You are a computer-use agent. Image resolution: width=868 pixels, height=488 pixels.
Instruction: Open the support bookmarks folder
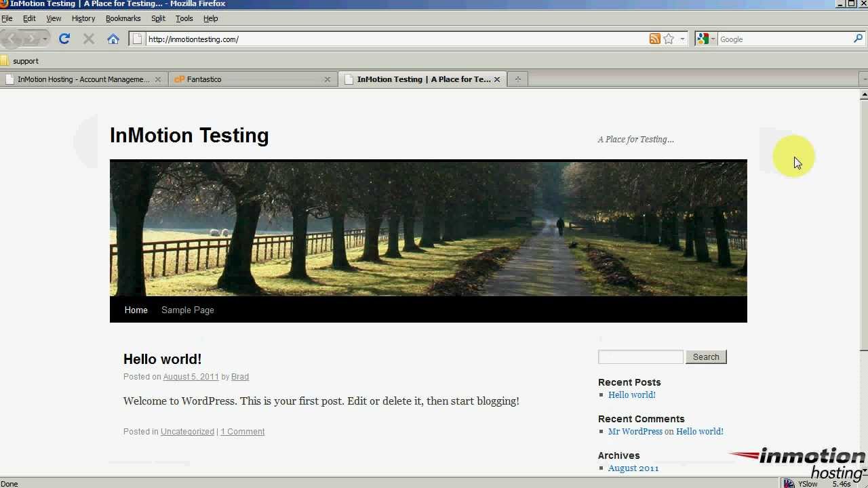tap(20, 61)
